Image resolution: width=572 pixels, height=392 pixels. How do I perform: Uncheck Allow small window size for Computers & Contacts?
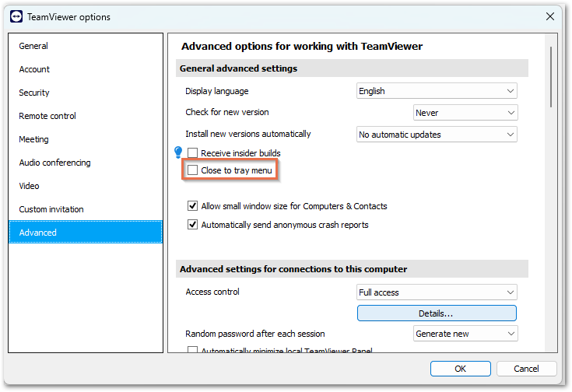pos(193,206)
